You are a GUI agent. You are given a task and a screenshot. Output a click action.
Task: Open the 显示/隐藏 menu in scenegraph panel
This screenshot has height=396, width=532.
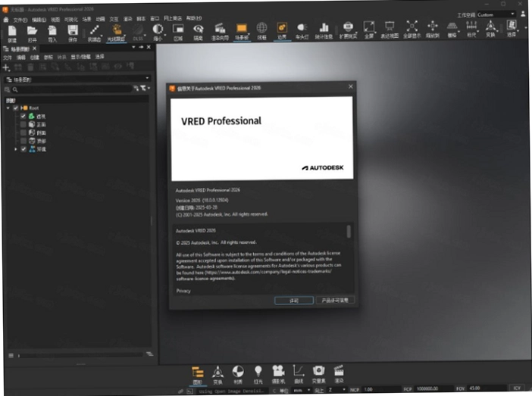click(80, 57)
